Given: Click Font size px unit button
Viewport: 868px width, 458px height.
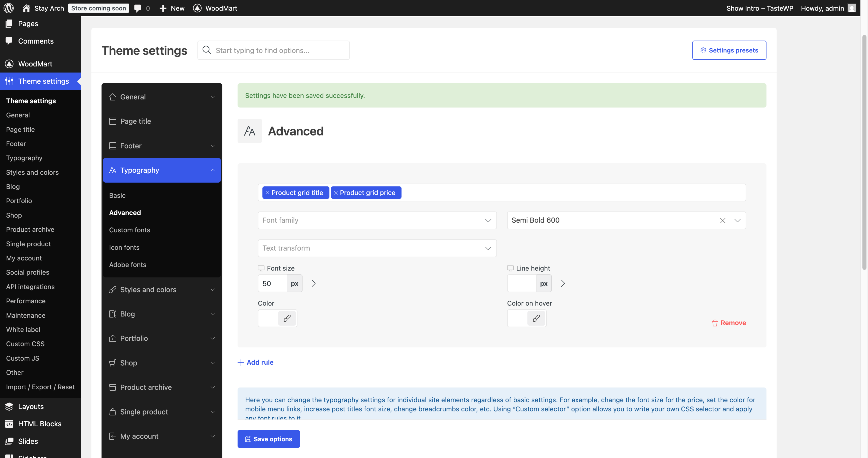Looking at the screenshot, I should 295,284.
